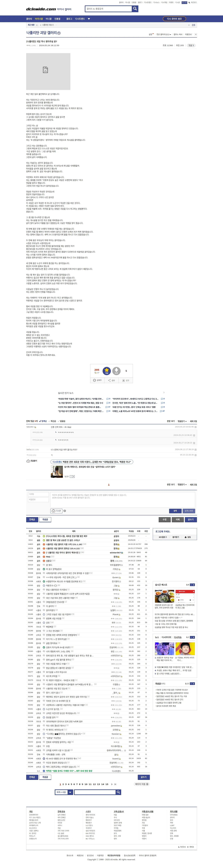The width and height of the screenshot is (223, 868).
Task: Click the dcinside.com logo
Action: coord(41,9)
